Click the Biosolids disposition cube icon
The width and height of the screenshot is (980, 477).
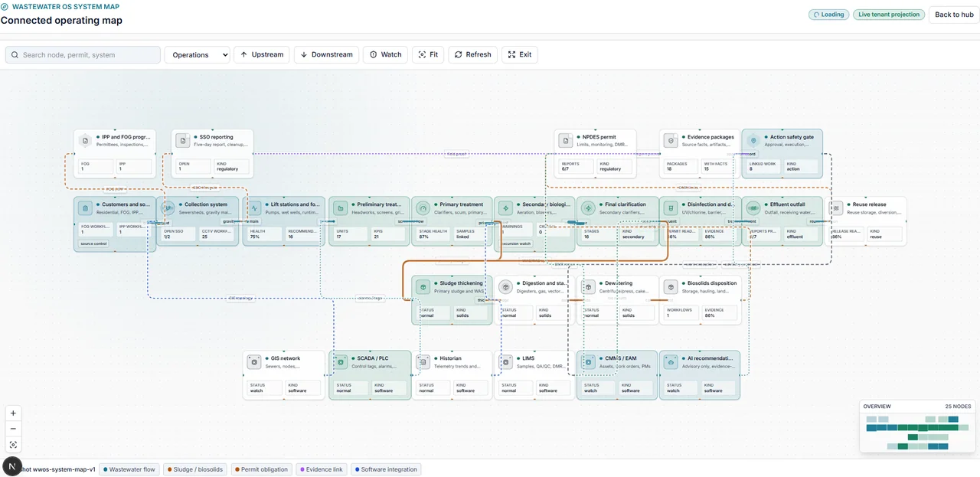671,287
